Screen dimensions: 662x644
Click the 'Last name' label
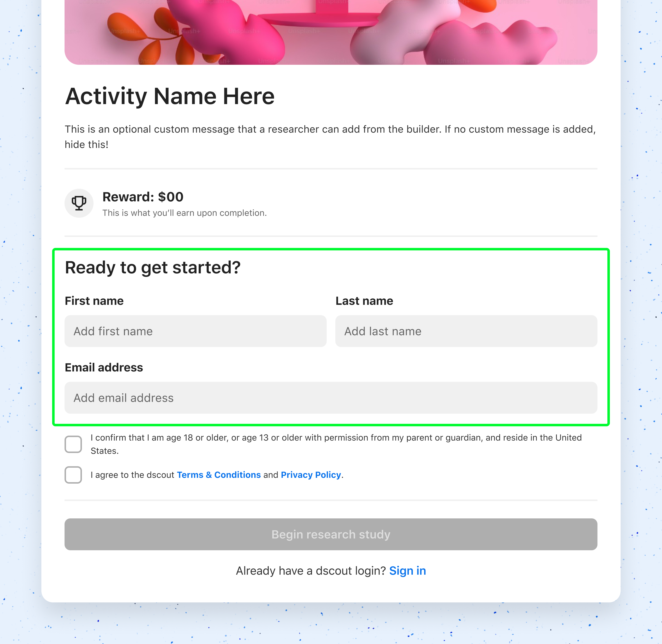point(364,301)
